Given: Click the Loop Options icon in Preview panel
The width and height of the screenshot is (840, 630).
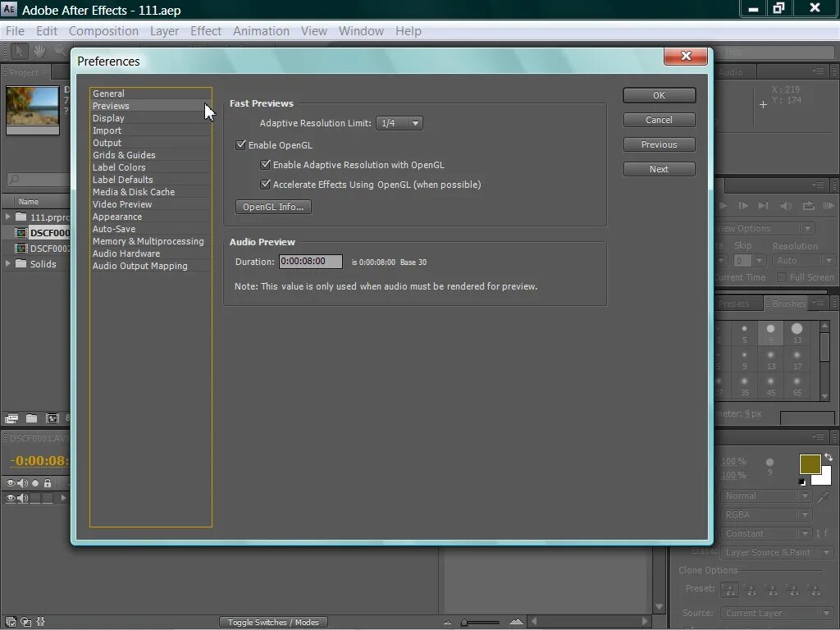Looking at the screenshot, I should click(x=808, y=206).
